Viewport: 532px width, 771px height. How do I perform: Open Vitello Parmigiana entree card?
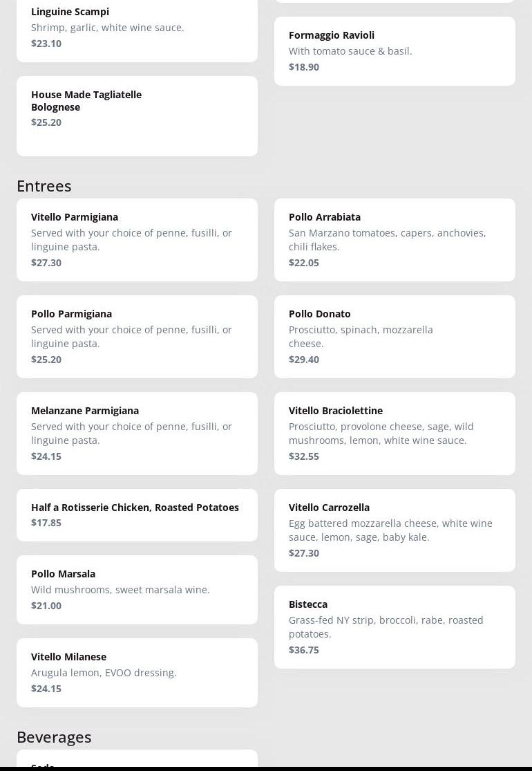(137, 240)
